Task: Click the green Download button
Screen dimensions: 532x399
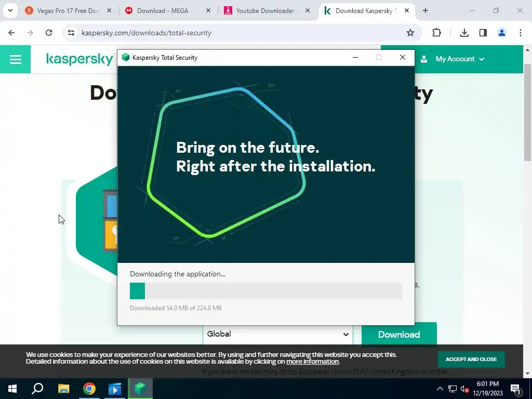Action: tap(399, 334)
